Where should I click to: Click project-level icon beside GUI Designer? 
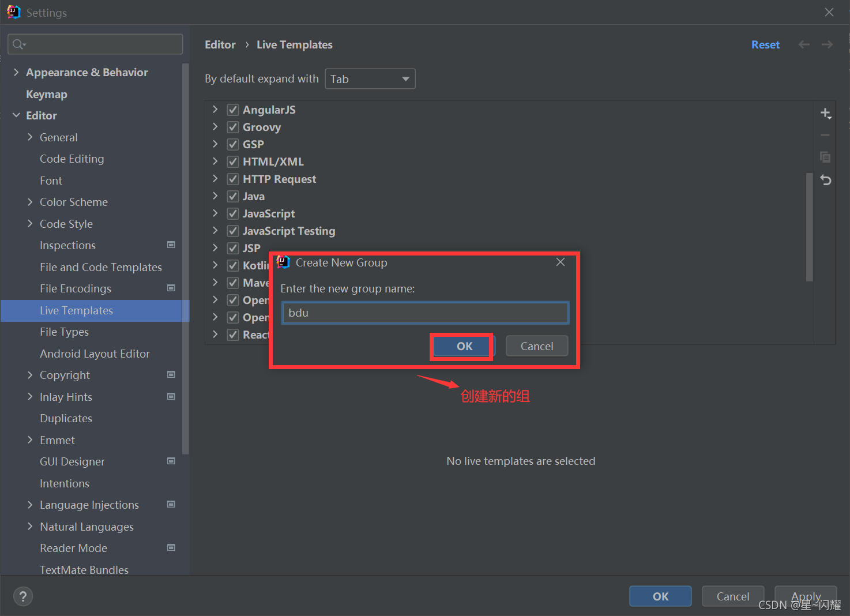tap(171, 461)
